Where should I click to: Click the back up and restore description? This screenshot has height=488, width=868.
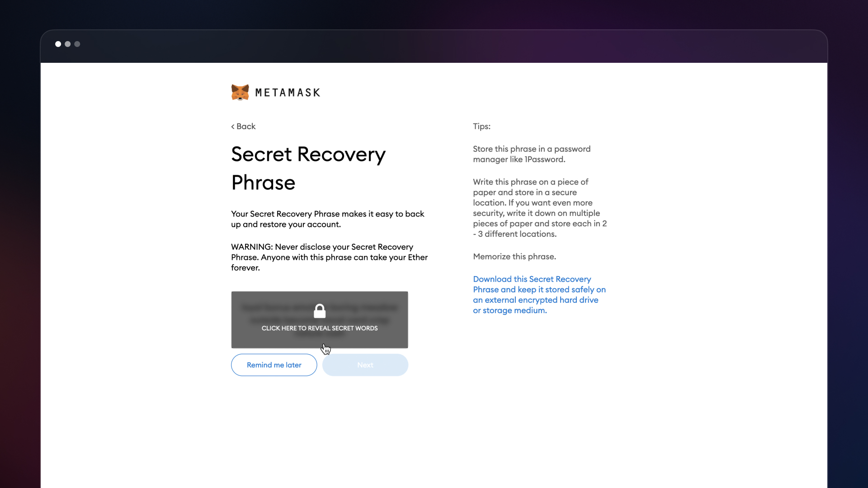(327, 219)
